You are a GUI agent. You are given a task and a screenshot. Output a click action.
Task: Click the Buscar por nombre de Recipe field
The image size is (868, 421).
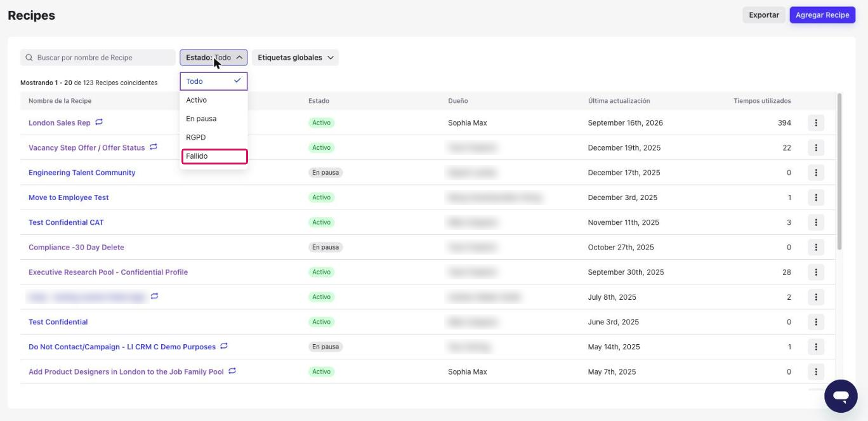(98, 58)
